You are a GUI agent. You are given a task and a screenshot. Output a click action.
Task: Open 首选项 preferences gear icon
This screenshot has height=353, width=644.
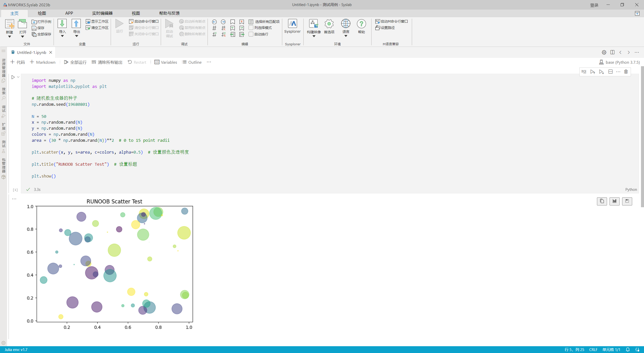pos(329,24)
